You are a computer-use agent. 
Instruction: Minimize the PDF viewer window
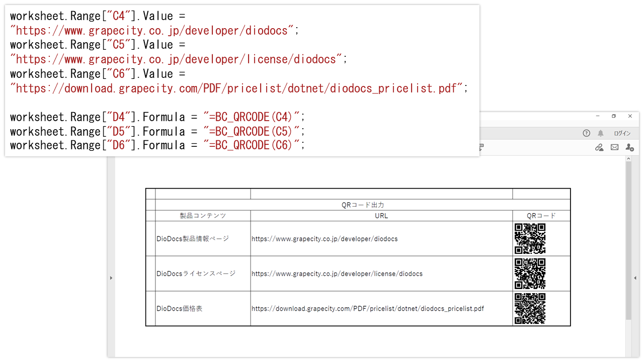(x=597, y=116)
